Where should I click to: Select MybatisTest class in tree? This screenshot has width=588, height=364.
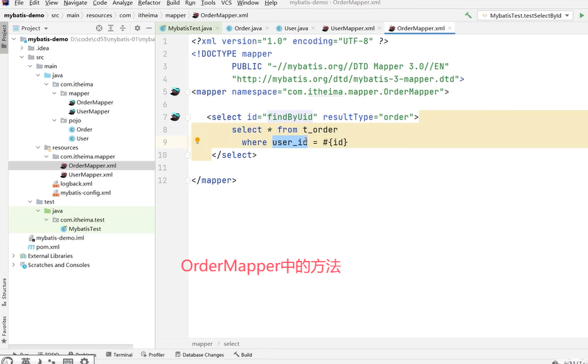(80, 228)
